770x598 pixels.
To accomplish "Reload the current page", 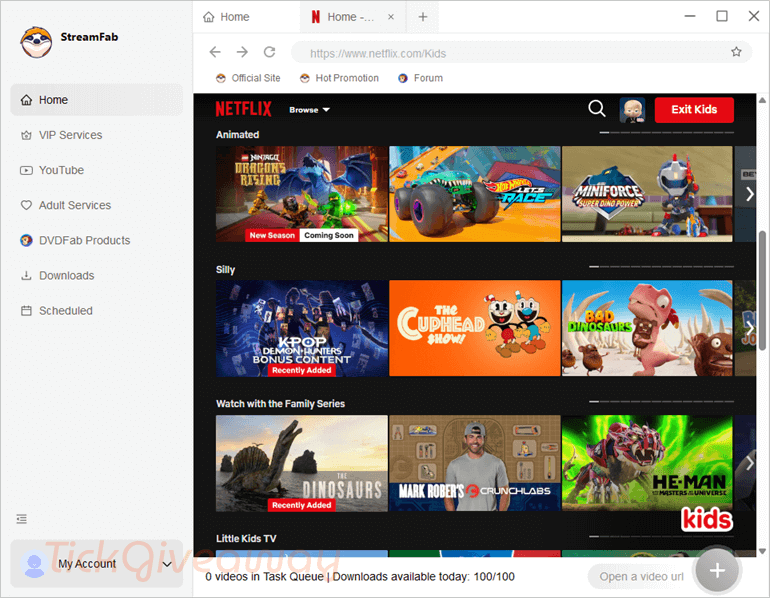I will pos(270,52).
